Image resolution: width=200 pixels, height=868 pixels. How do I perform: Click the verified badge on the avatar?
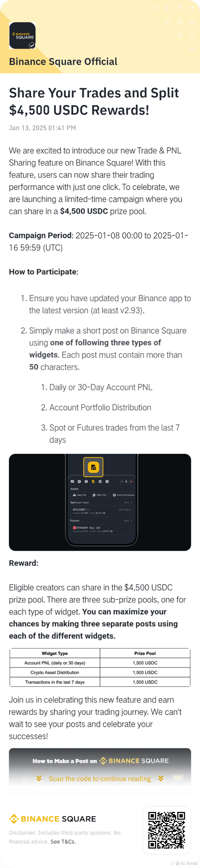tap(32, 45)
